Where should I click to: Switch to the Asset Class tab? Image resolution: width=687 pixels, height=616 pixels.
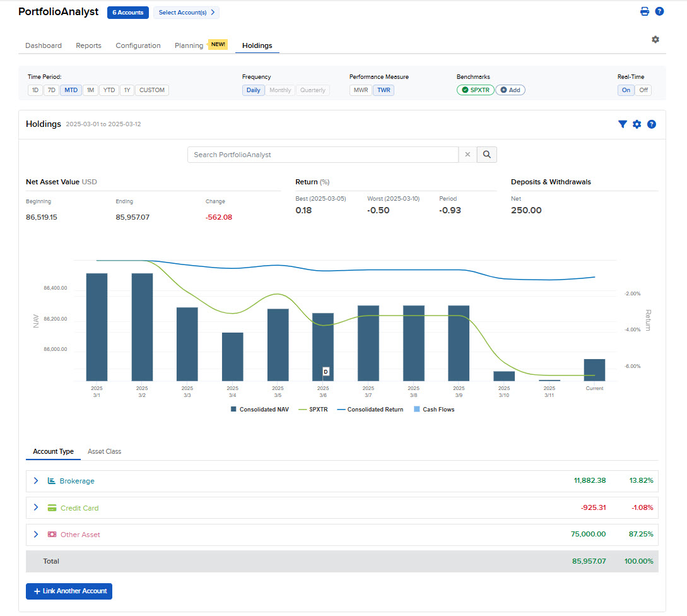pos(104,451)
